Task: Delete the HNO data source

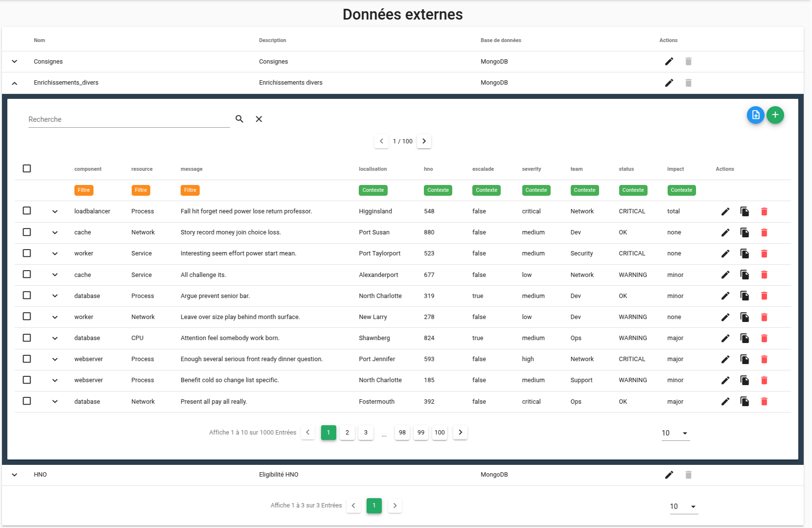Action: [688, 475]
